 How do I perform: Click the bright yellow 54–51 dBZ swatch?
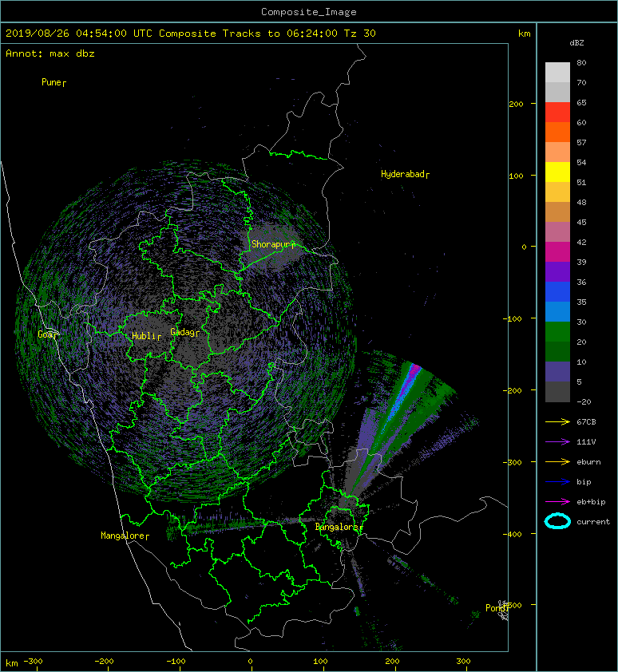coord(557,172)
